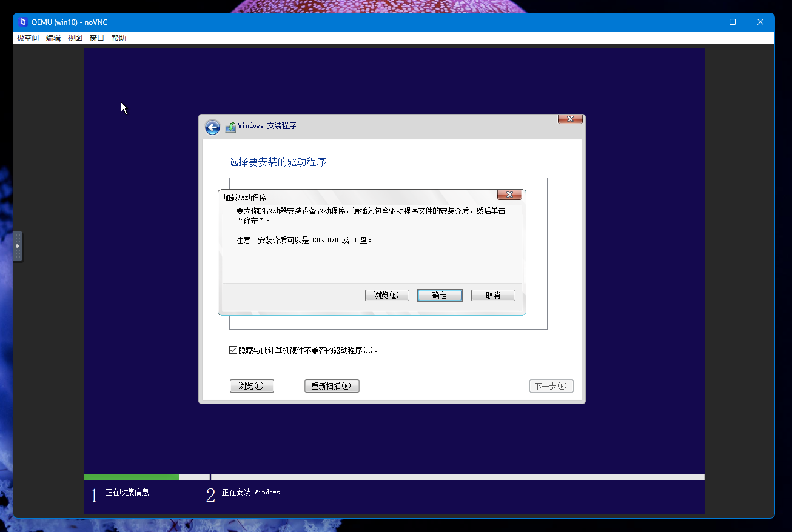Click 浏览(B) inside the 加载驱动程序 dialog
Image resolution: width=792 pixels, height=532 pixels.
tap(387, 295)
